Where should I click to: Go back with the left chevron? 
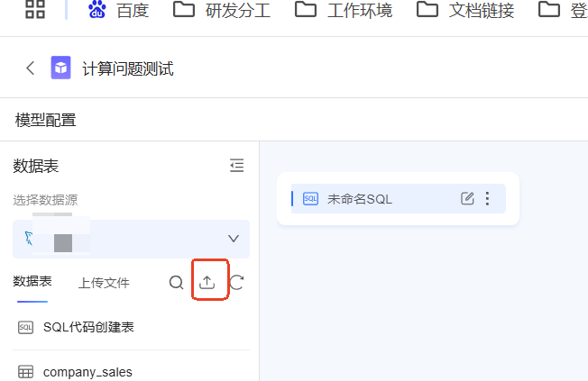[31, 68]
